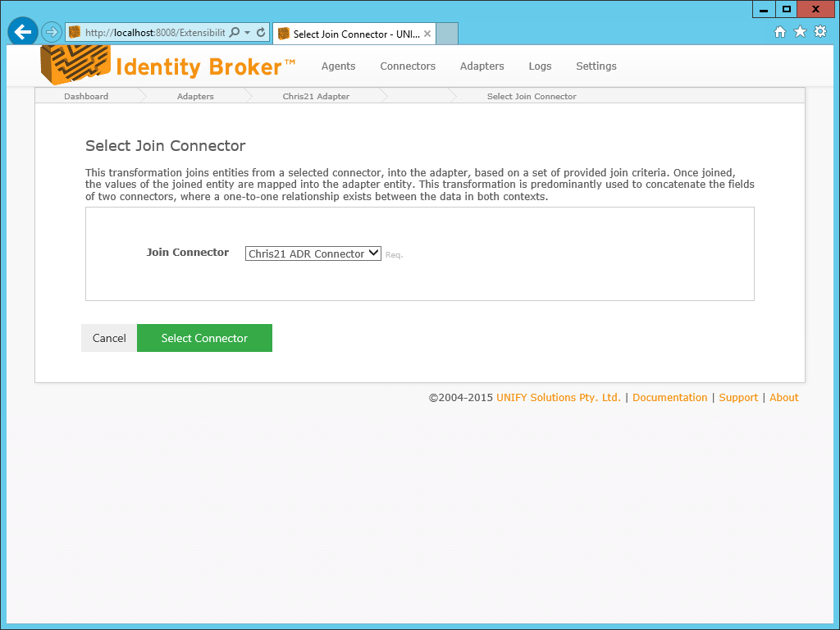
Task: Open the Agents menu
Action: tap(338, 66)
